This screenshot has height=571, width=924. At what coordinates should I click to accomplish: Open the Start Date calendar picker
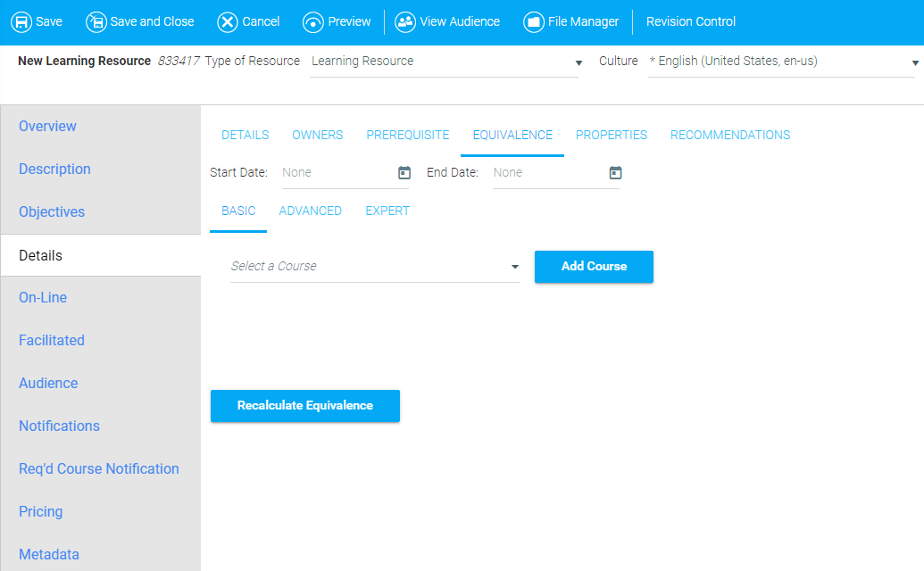[404, 173]
